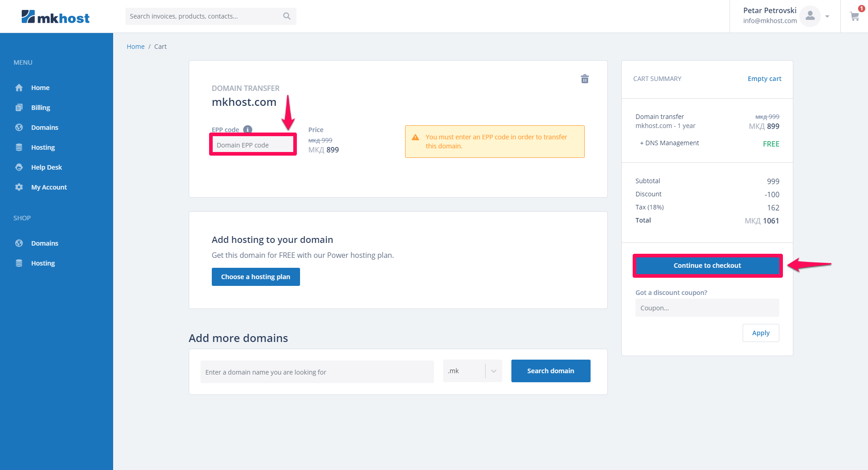
Task: Click the Subtotal label
Action: pyautogui.click(x=648, y=181)
